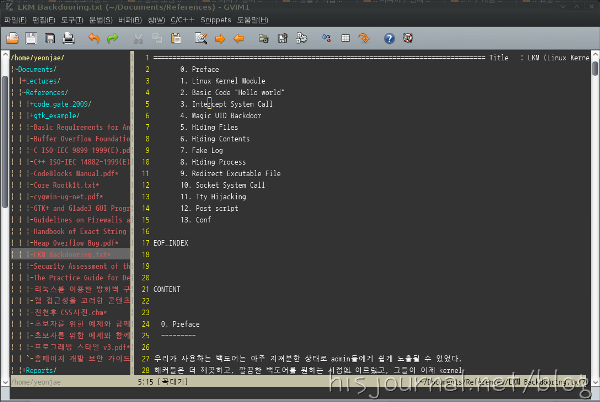This screenshot has height=402, width=600.
Task: Select CodeBlocks Manual.pdf in file tree
Action: pos(74,173)
